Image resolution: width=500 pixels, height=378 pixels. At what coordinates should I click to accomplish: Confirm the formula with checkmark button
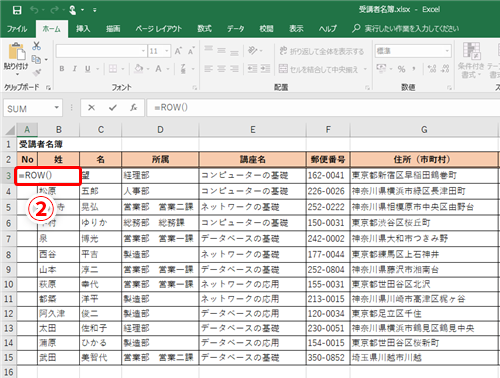coord(113,107)
